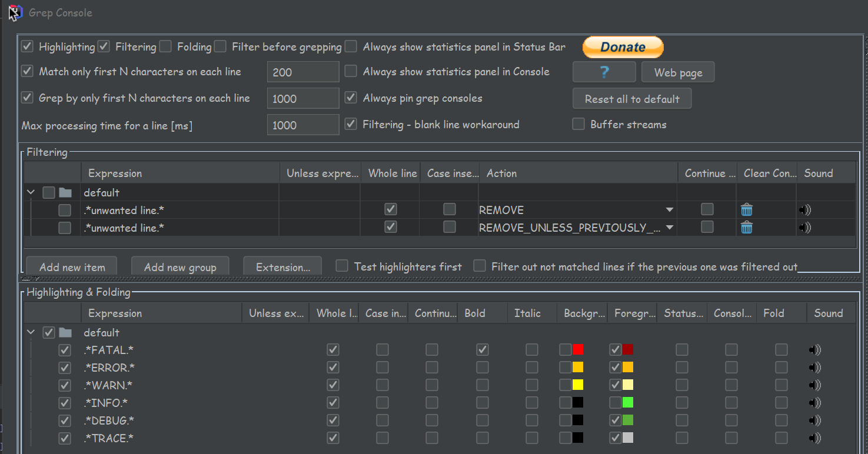
Task: Toggle Case insensitive checkbox in REMOVE row
Action: pos(450,209)
